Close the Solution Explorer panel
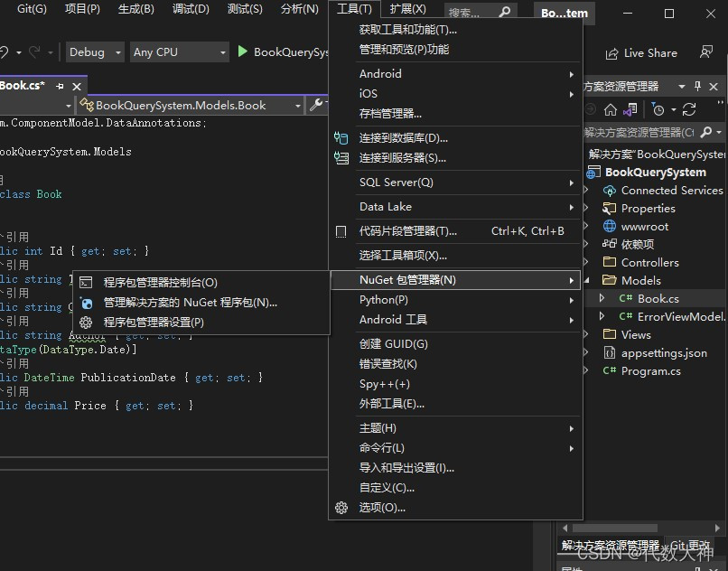 coord(714,87)
